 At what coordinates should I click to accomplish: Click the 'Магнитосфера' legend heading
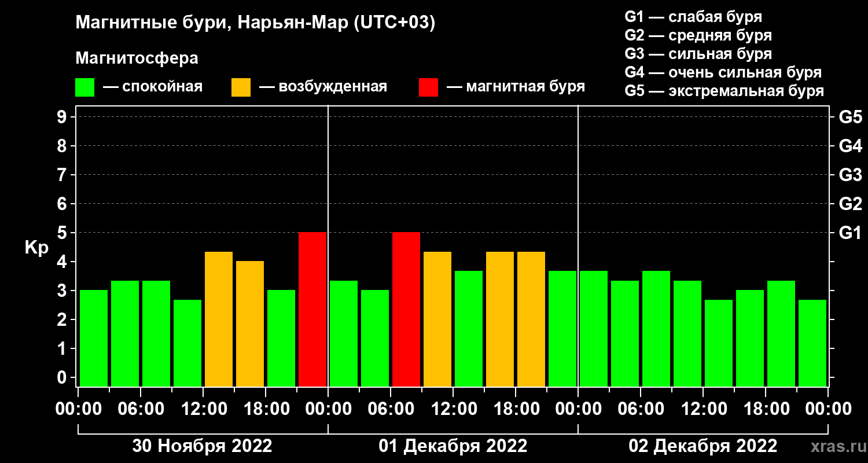(x=137, y=58)
